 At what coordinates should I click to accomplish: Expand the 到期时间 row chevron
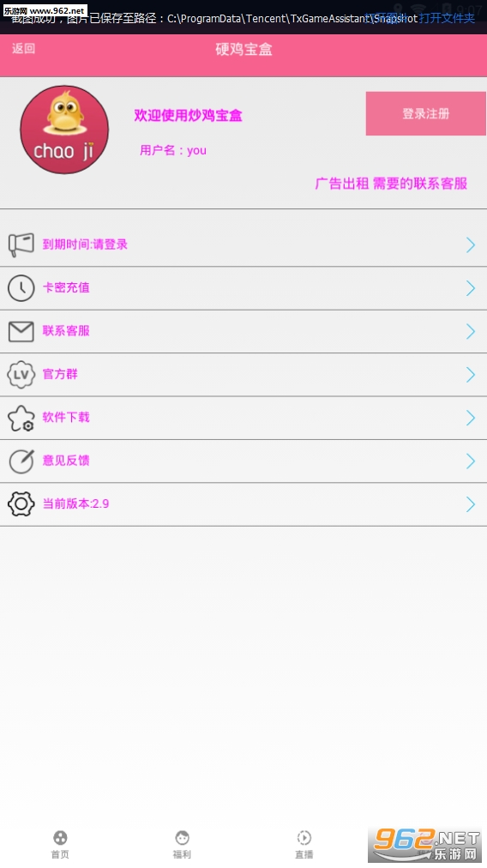click(x=471, y=244)
